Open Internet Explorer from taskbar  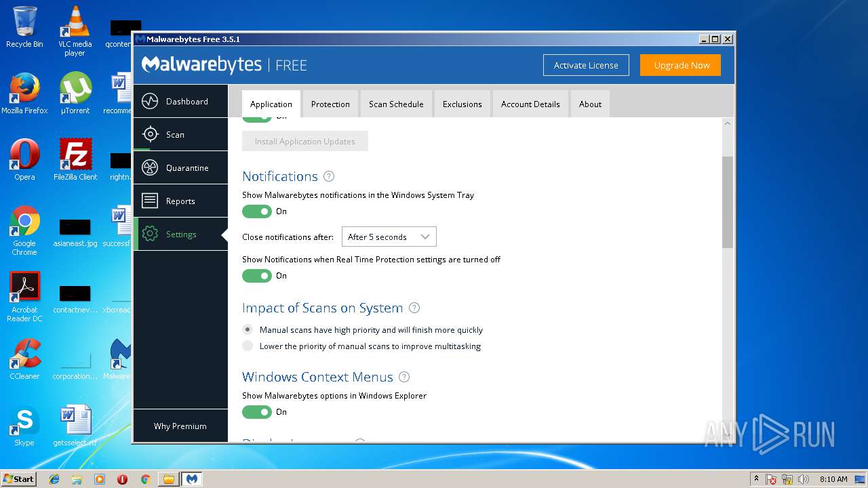[54, 479]
